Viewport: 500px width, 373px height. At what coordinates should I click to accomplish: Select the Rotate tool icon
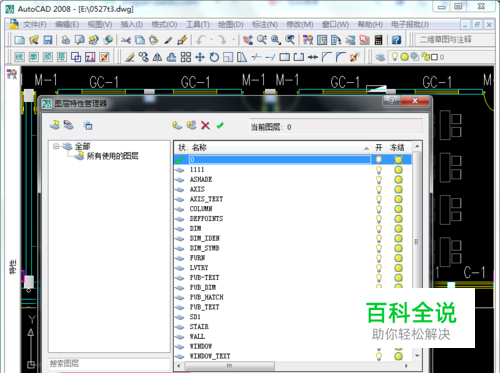click(214, 57)
